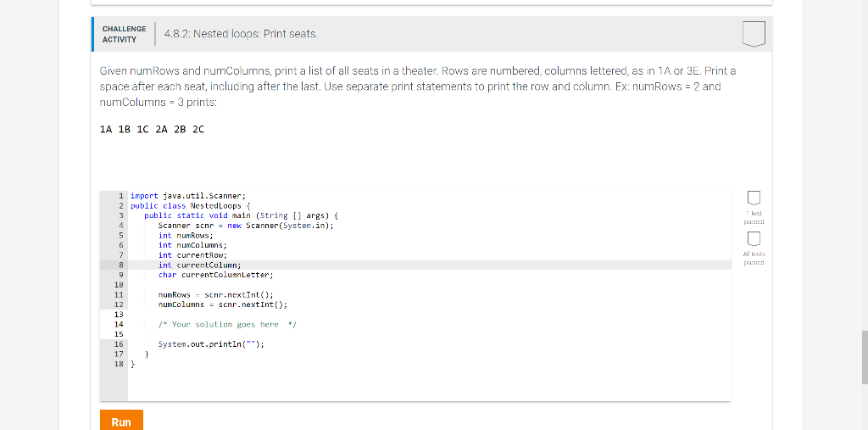The height and width of the screenshot is (430, 868).
Task: Run the code with the orange Run button
Action: click(x=121, y=422)
